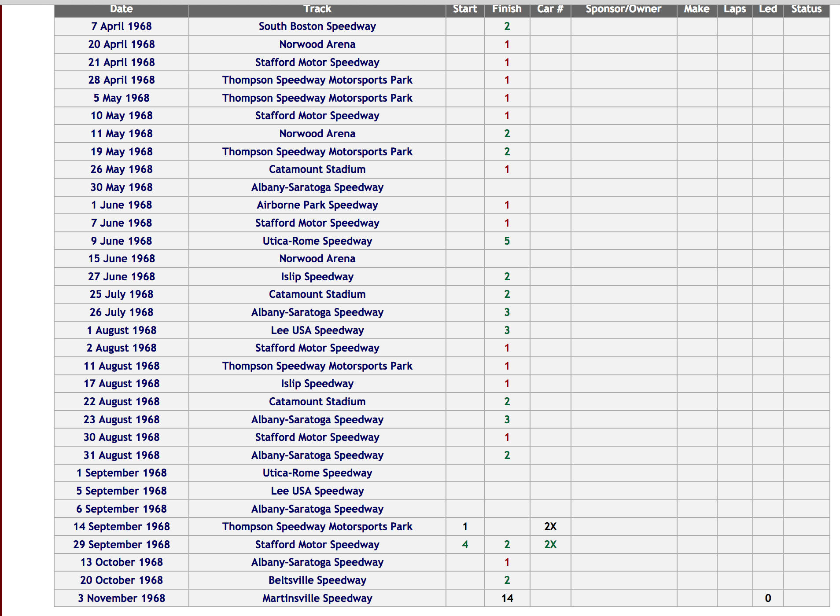Click the Sponsor/Owner column header

click(x=623, y=9)
